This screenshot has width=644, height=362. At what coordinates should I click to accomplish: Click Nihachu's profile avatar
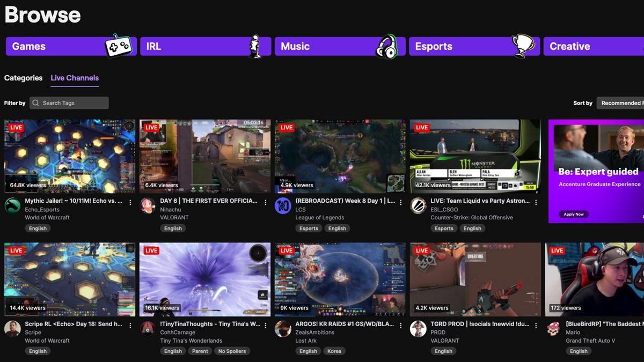[x=148, y=205]
